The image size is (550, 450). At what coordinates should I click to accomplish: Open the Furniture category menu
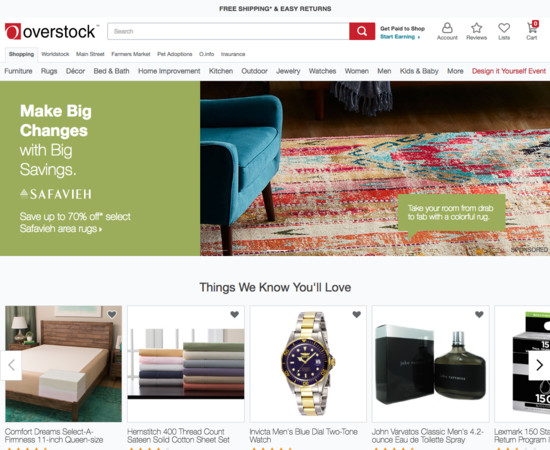pos(18,71)
